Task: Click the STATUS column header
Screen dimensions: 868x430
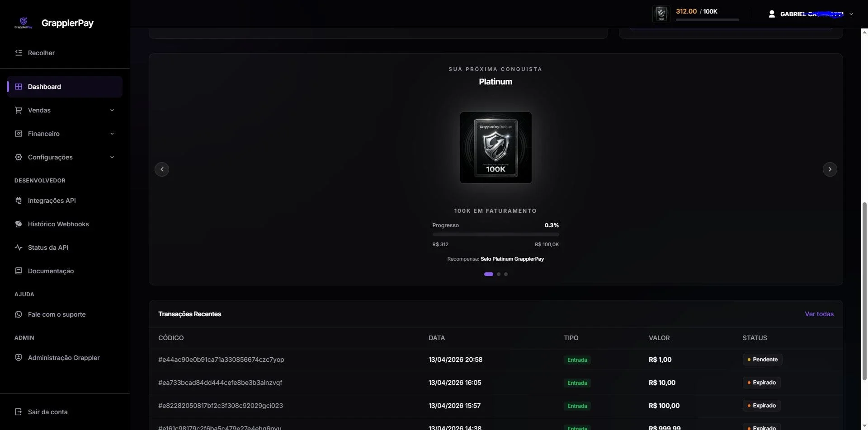Action: coord(755,338)
